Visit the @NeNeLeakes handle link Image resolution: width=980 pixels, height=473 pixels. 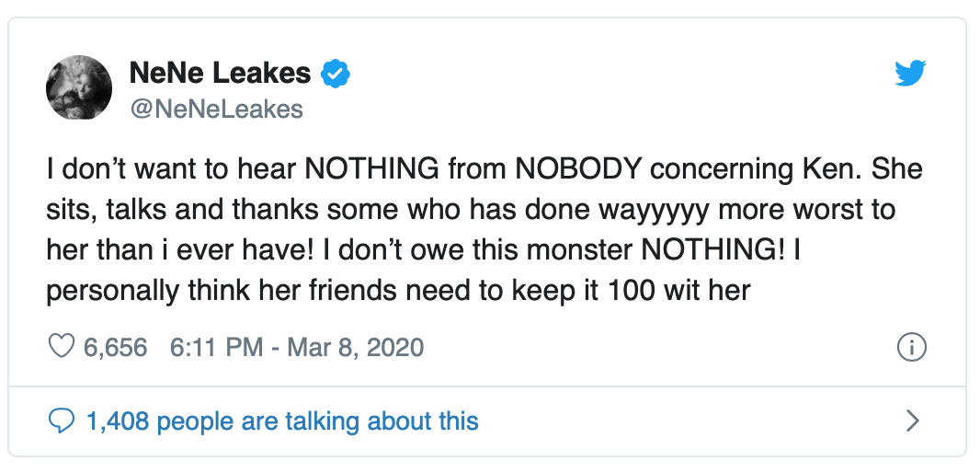click(x=216, y=110)
